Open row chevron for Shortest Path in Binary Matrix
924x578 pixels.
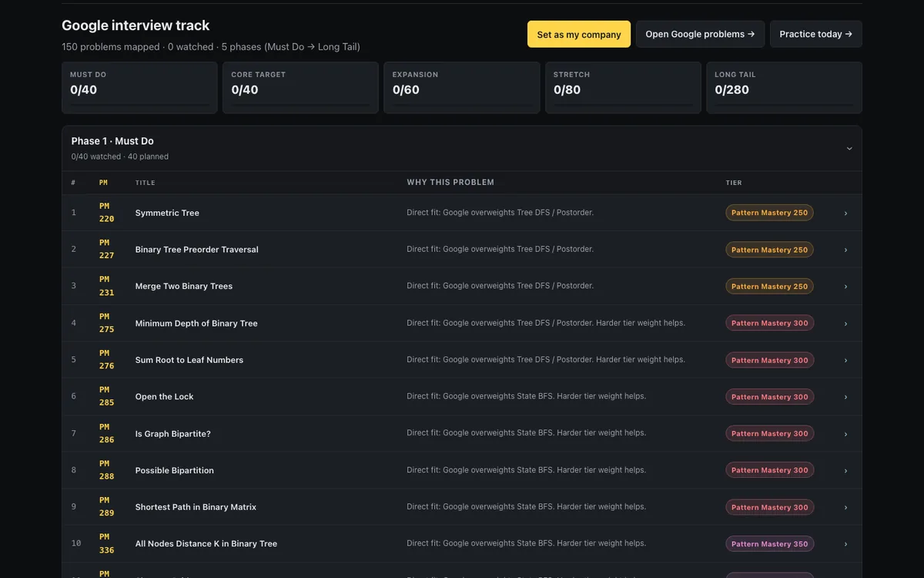click(845, 507)
